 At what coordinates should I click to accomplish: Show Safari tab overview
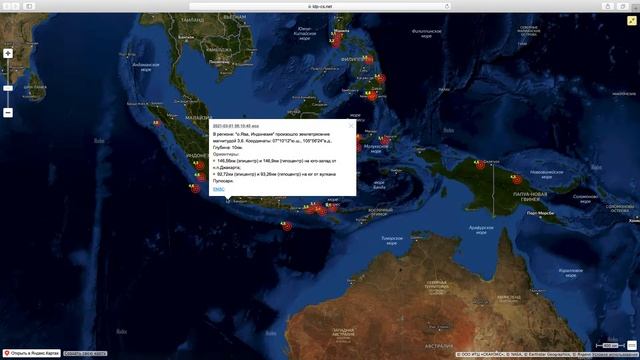(623, 6)
